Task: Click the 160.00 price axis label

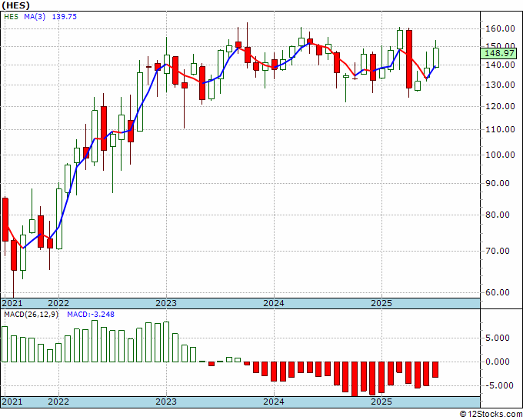Action: pyautogui.click(x=500, y=28)
